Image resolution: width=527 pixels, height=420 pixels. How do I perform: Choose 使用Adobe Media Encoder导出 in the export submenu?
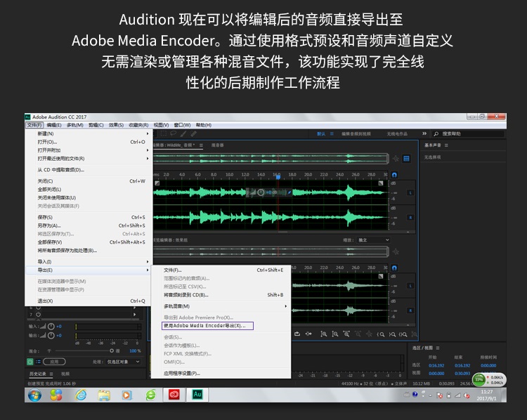coord(207,326)
